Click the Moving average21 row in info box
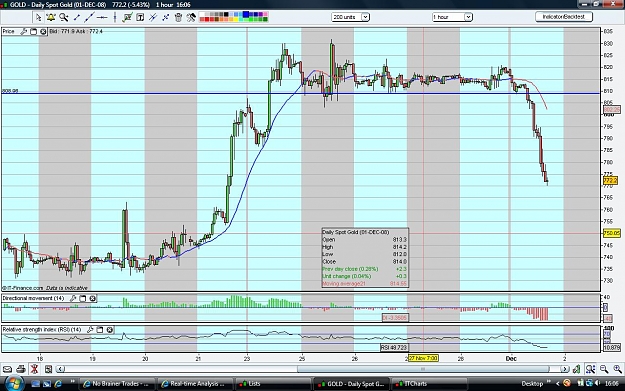The width and height of the screenshot is (625, 391). coord(364,284)
